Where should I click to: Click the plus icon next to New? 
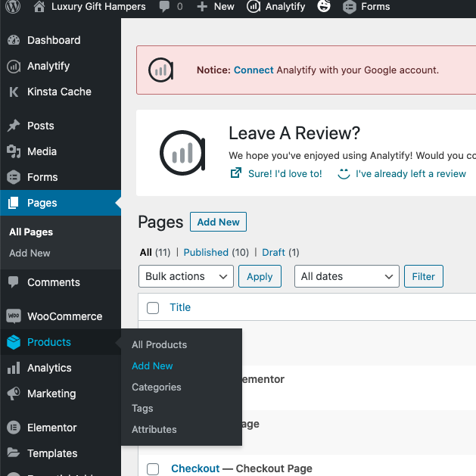tap(202, 6)
